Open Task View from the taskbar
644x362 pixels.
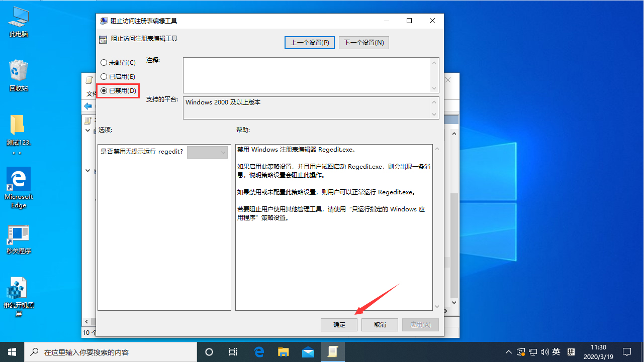233,351
